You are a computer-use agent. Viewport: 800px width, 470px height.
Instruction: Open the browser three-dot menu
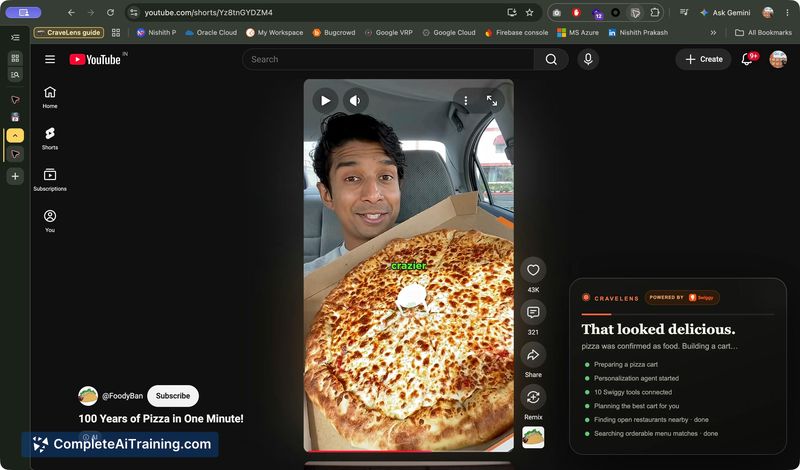[x=788, y=12]
